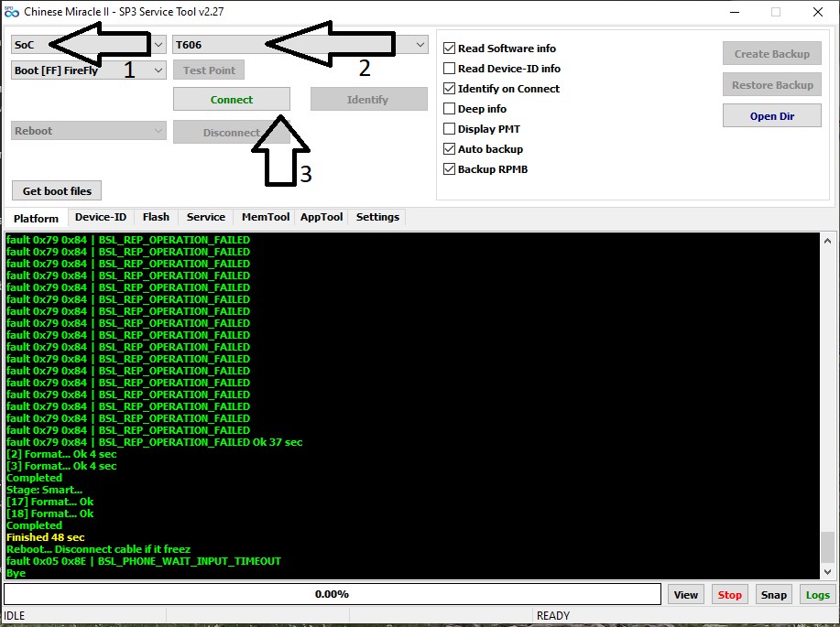Switch to the Platform tab
The width and height of the screenshot is (840, 627).
36,219
